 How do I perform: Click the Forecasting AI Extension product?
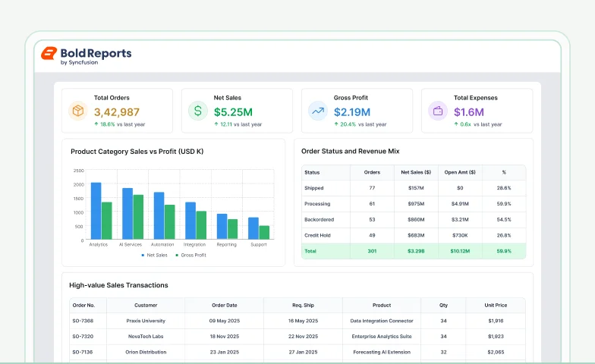[x=382, y=352]
